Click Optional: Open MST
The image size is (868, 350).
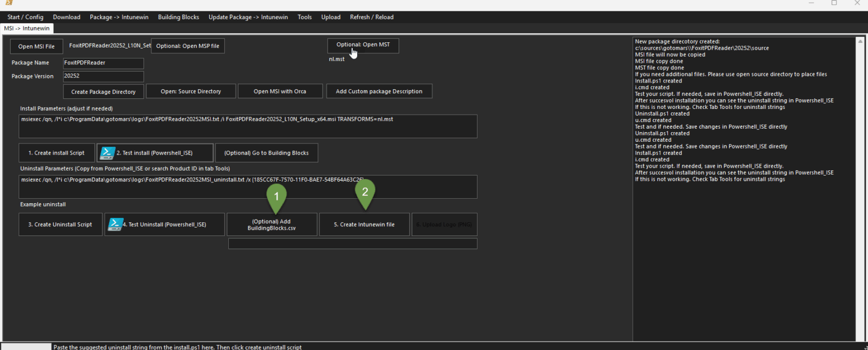pyautogui.click(x=363, y=46)
